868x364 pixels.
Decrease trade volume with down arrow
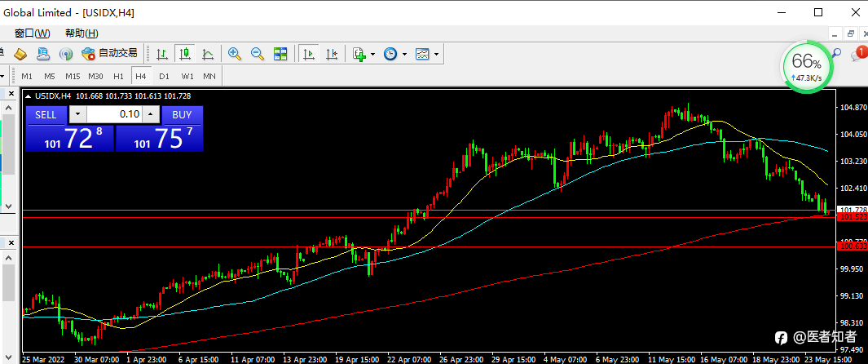point(78,115)
